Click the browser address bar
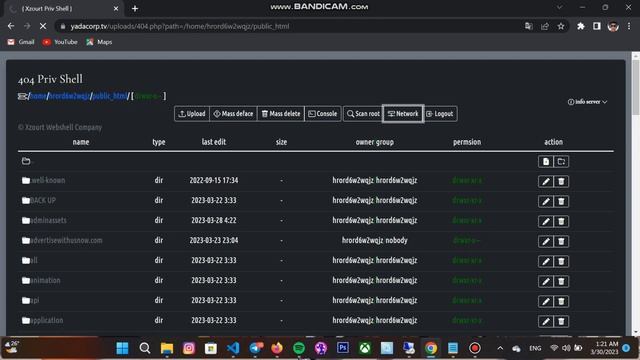This screenshot has height=360, width=640. (286, 26)
